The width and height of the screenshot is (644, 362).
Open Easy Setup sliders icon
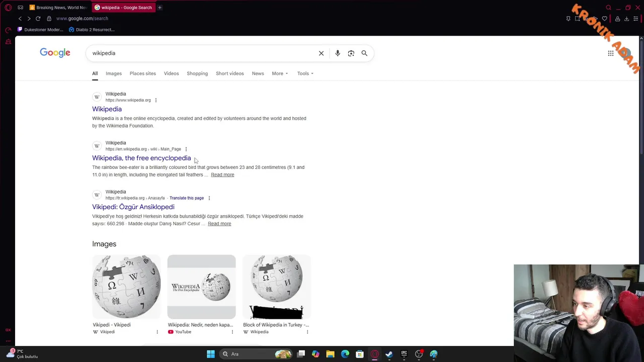637,19
